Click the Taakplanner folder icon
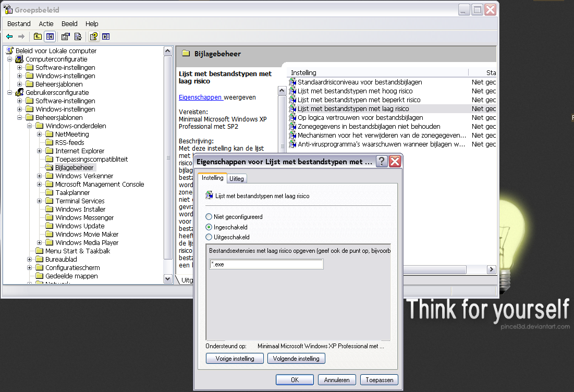The width and height of the screenshot is (574, 392). [x=49, y=192]
